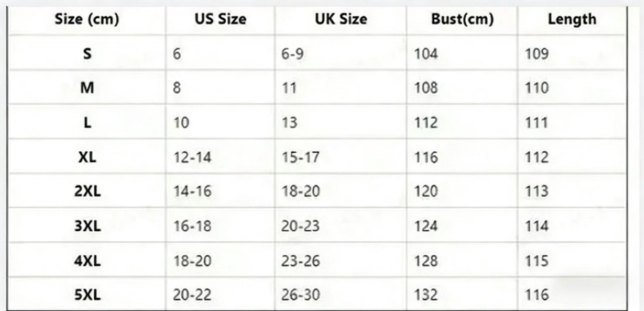Click the "XL" size row label
644x311 pixels.
87,157
